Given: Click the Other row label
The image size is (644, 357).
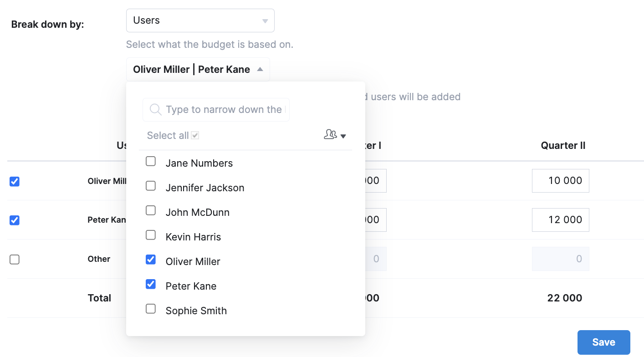Looking at the screenshot, I should click(99, 259).
